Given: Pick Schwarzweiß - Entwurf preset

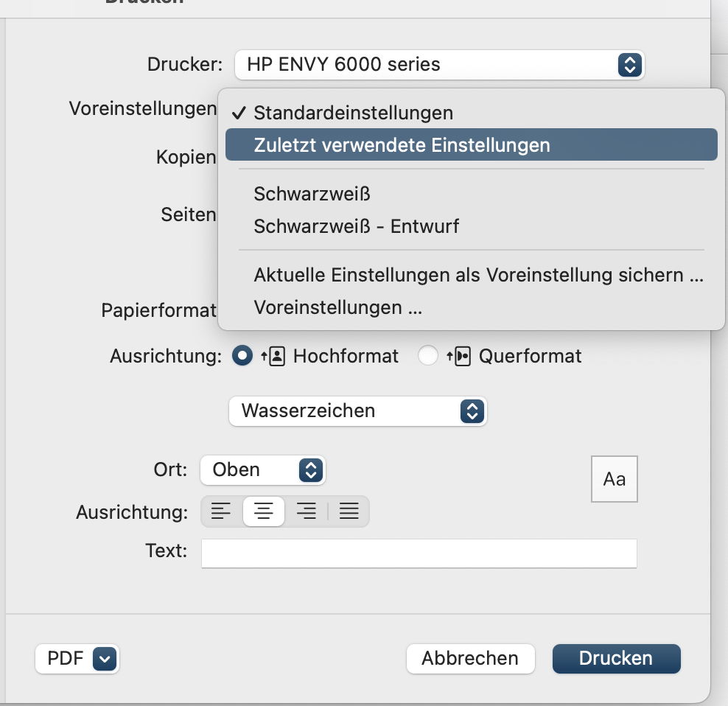Looking at the screenshot, I should tap(356, 226).
